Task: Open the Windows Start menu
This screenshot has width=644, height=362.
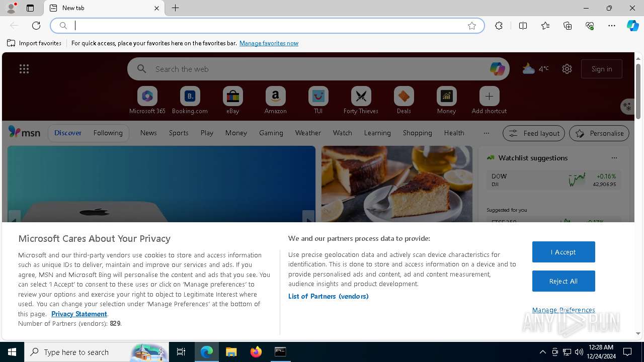Action: tap(12, 352)
